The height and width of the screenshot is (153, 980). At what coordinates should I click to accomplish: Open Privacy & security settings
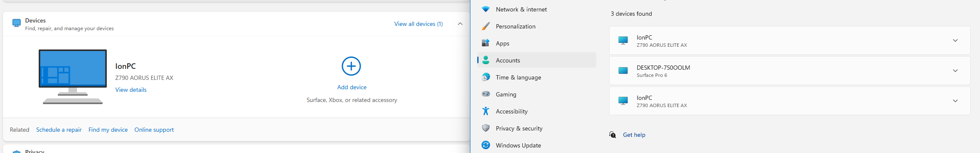tap(537, 128)
